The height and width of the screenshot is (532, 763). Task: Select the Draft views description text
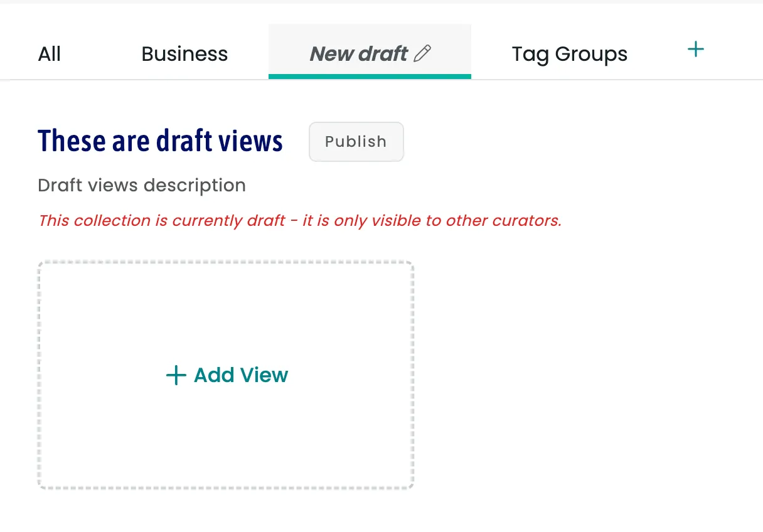[x=141, y=185]
